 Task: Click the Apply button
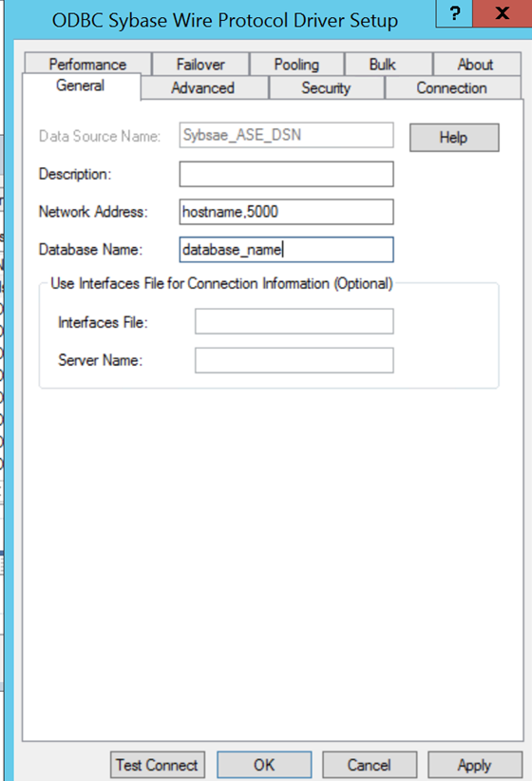tap(475, 765)
